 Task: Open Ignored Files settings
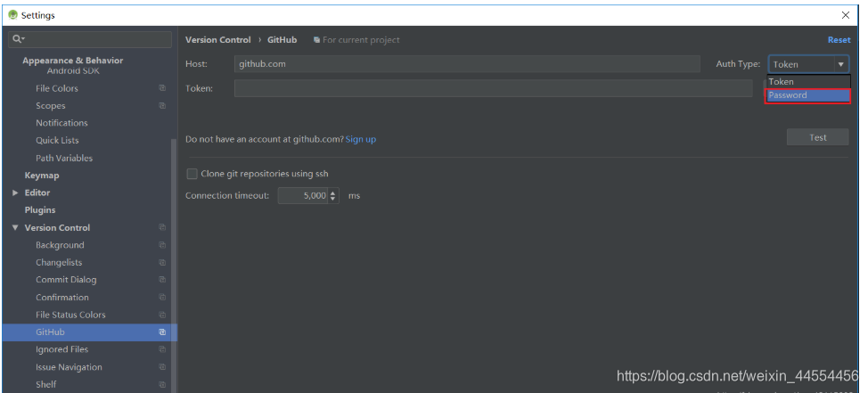pyautogui.click(x=62, y=349)
